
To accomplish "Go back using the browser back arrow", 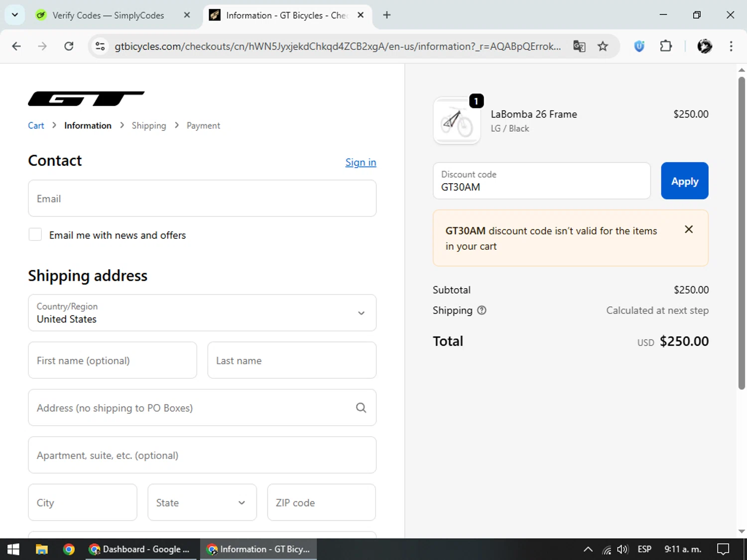I will coord(16,46).
